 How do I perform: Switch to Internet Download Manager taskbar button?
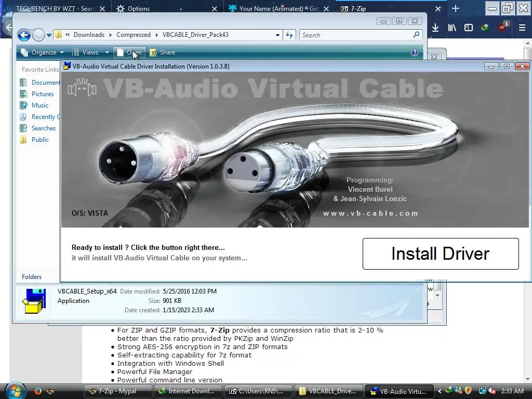pyautogui.click(x=188, y=391)
